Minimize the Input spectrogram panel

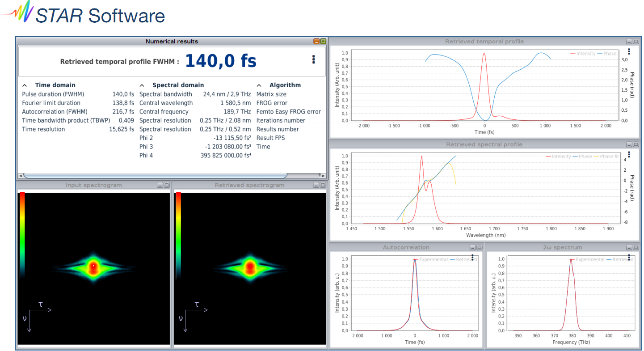pyautogui.click(x=160, y=185)
